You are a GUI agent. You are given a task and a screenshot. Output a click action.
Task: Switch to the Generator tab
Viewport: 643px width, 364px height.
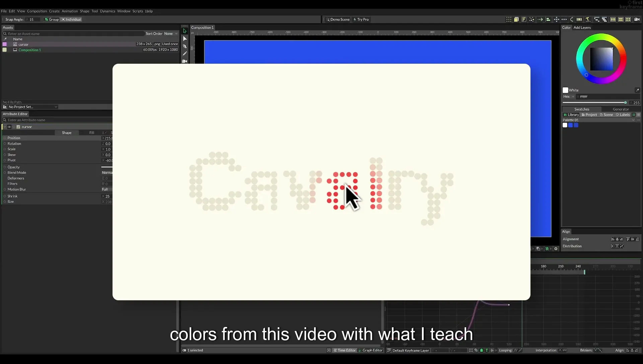pos(621,109)
